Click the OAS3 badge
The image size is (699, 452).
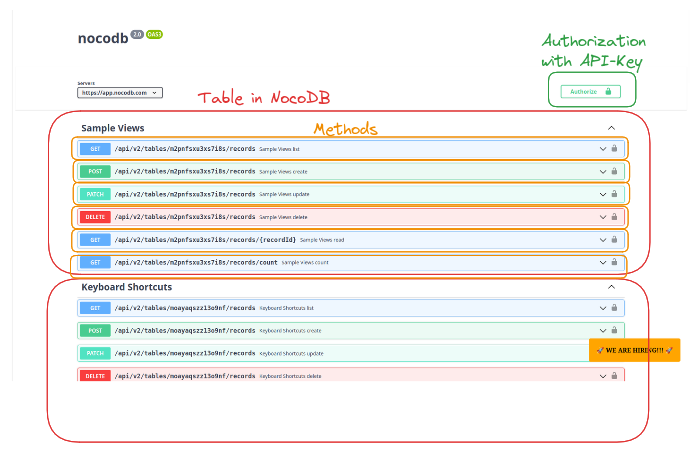tap(154, 34)
